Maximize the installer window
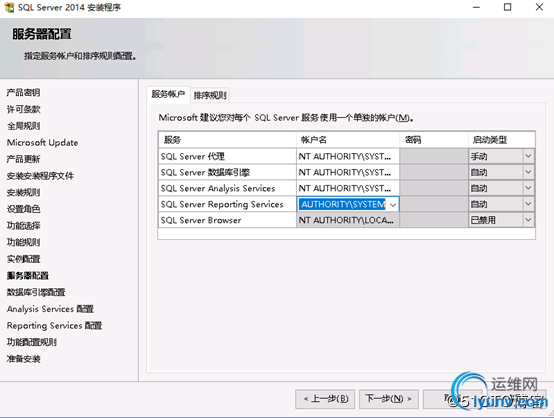The width and height of the screenshot is (554, 418). [x=507, y=7]
